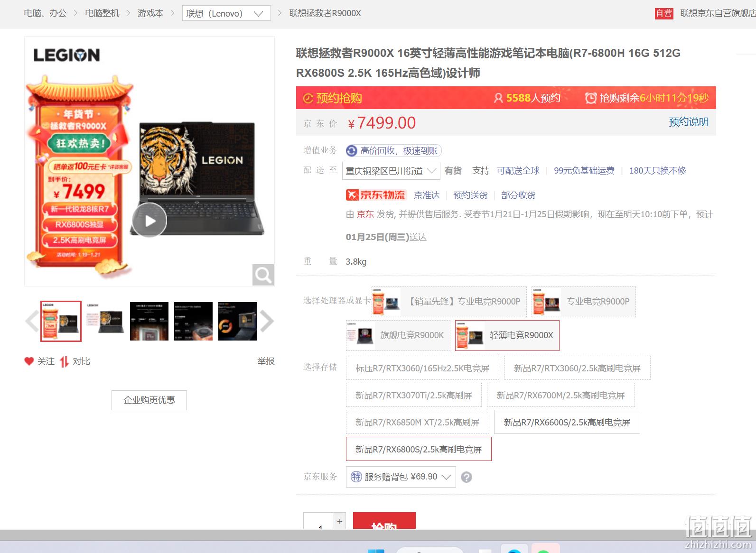Select the first red-bordered product thumbnail
756x553 pixels.
61,321
